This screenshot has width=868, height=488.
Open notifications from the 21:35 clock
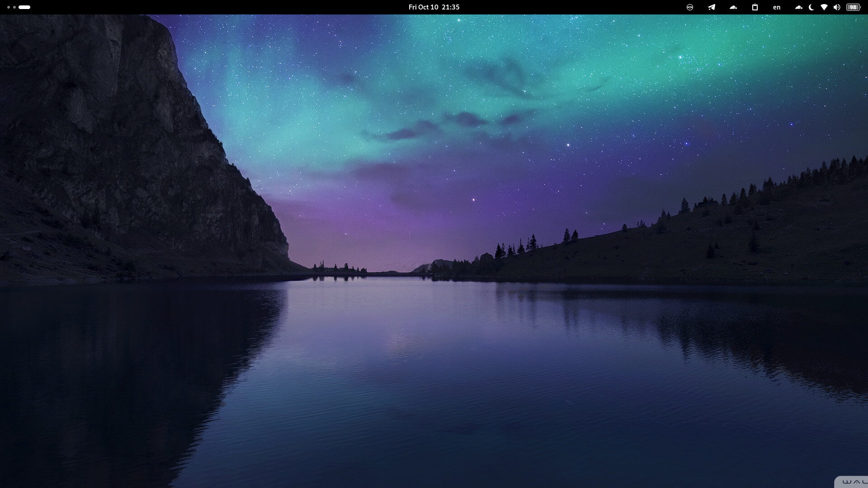click(x=451, y=7)
